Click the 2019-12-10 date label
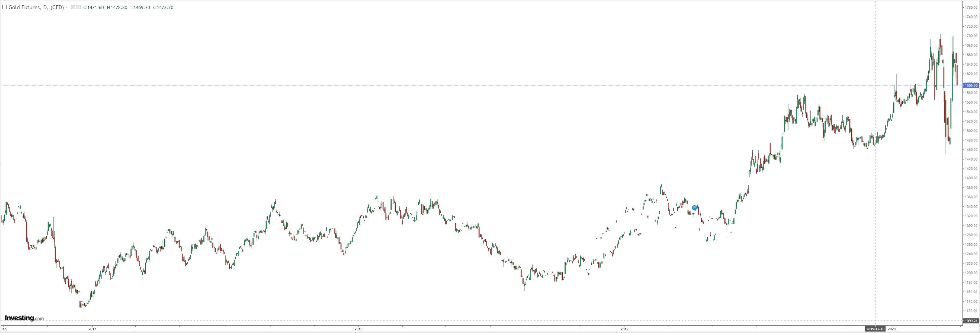Viewport: 980px width, 333px height. tap(875, 329)
